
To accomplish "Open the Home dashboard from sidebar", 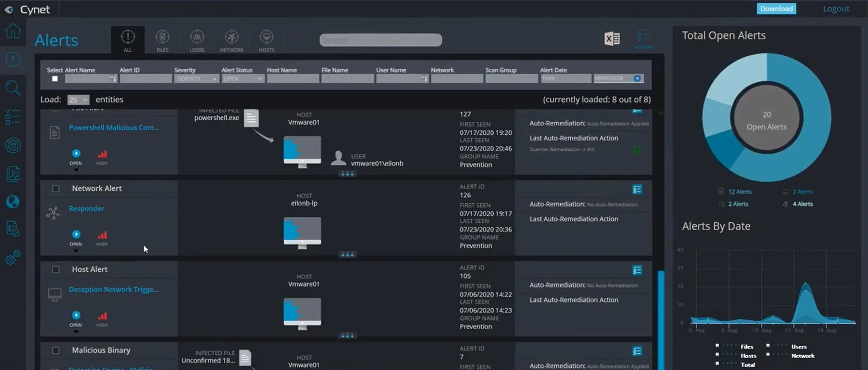I will tap(13, 31).
